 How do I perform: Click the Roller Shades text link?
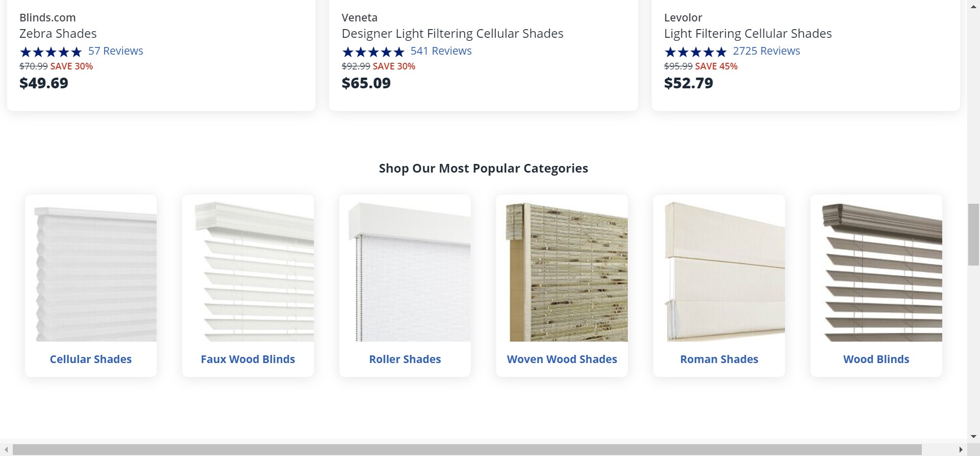coord(405,359)
